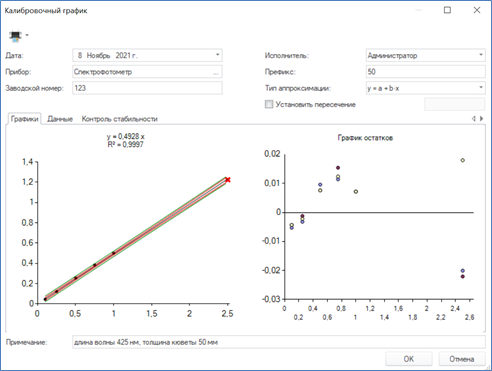
Task: Click the red X outlier marker on calibration chart
Action: pyautogui.click(x=228, y=180)
